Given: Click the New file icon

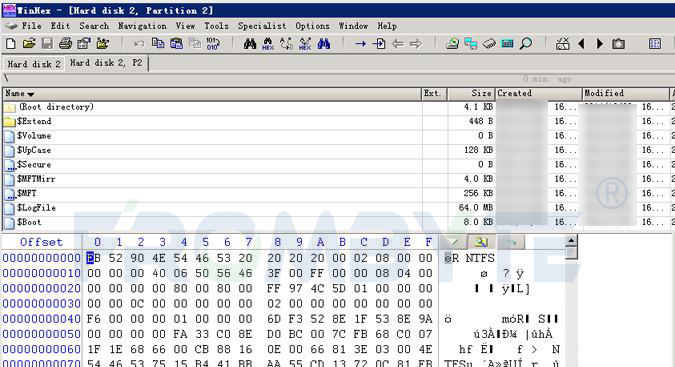Looking at the screenshot, I should pyautogui.click(x=11, y=43).
